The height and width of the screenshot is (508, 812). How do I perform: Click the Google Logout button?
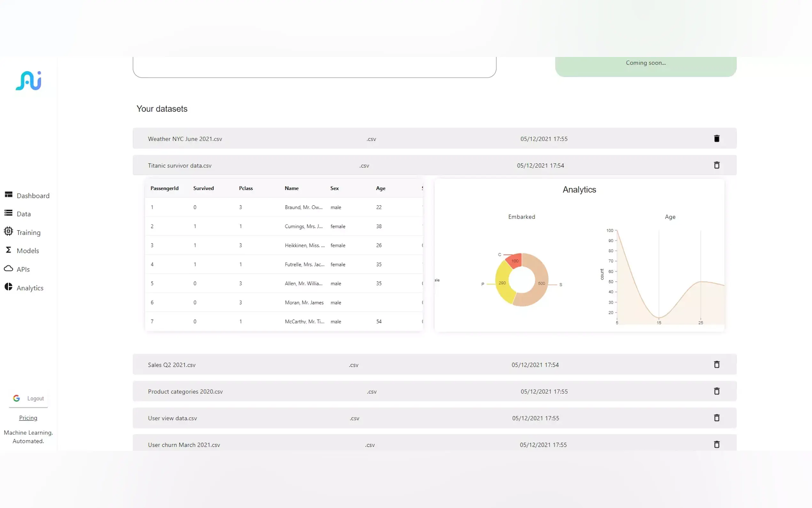tap(28, 398)
